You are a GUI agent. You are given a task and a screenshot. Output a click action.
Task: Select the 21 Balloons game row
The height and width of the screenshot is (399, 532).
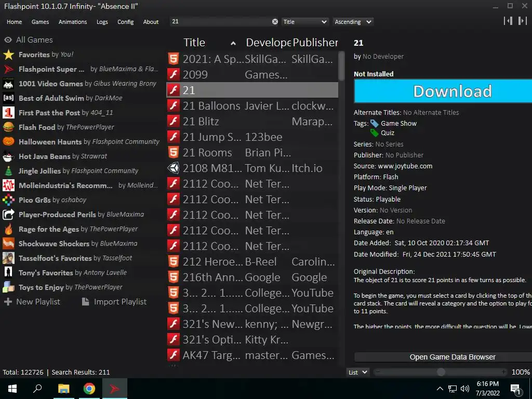click(x=252, y=106)
